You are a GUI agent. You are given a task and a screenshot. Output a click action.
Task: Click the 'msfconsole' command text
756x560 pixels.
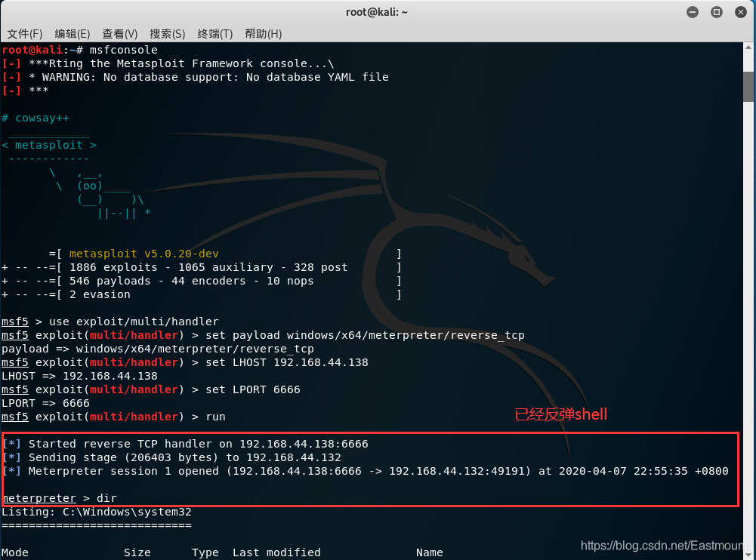pos(123,50)
